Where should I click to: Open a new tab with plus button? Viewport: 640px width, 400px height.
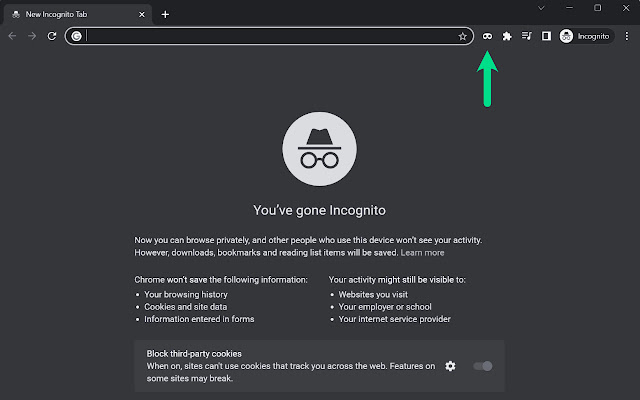(x=165, y=14)
